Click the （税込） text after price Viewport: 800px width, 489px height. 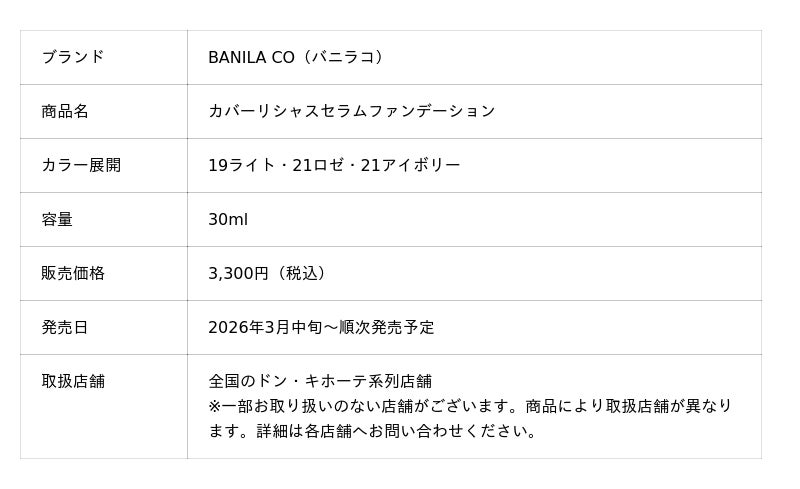302,273
